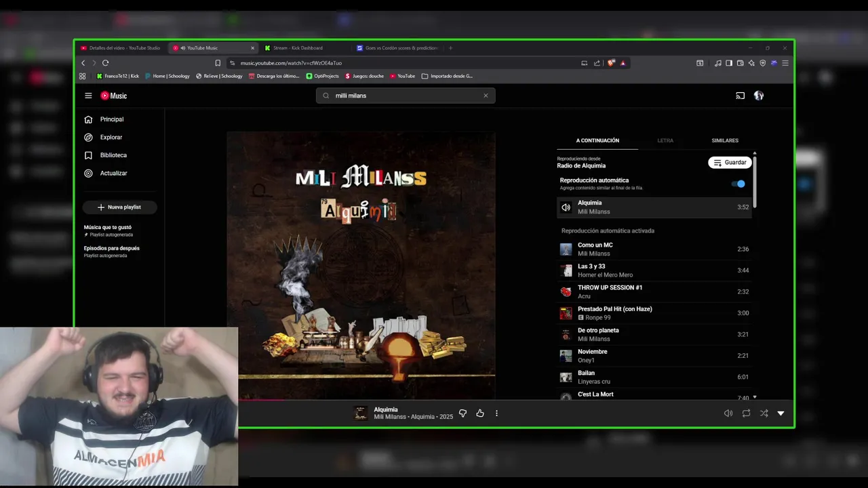Open the browser apps grid icon
The height and width of the screenshot is (488, 868).
[83, 76]
